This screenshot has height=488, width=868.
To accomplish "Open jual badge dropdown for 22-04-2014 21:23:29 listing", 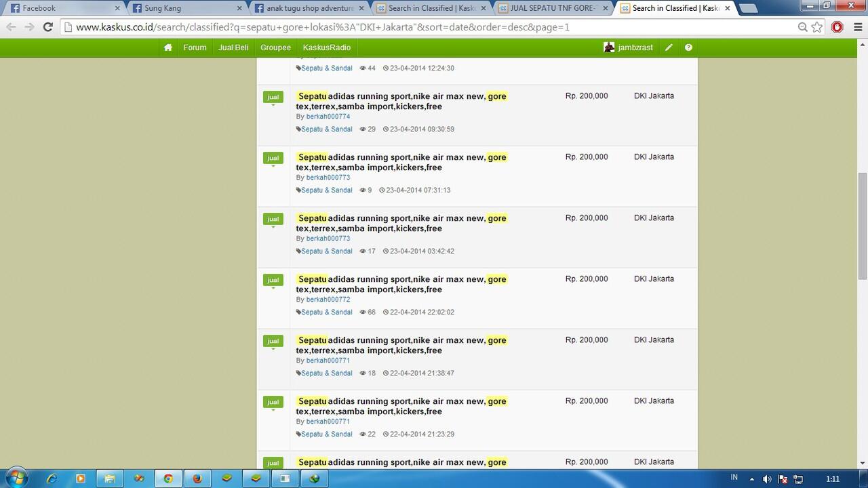I will pyautogui.click(x=273, y=404).
